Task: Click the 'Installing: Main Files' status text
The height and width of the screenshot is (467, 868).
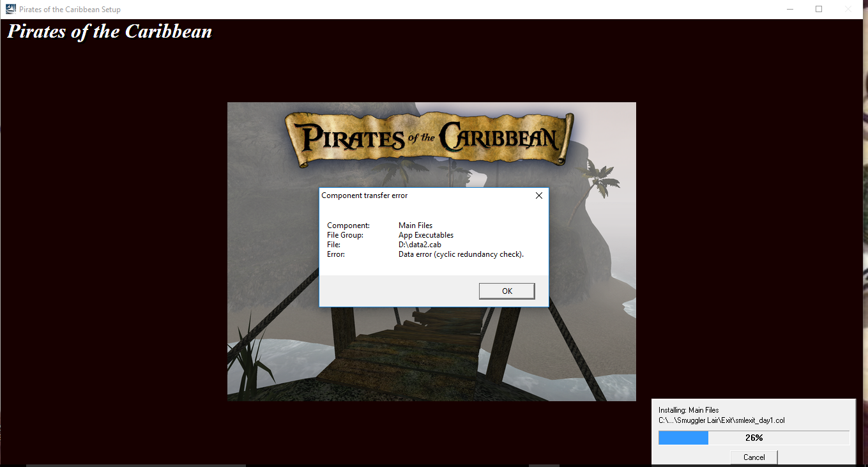Action: pyautogui.click(x=689, y=410)
